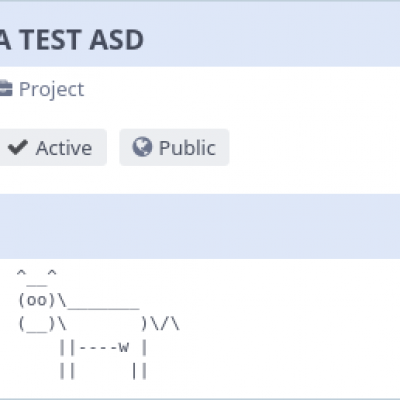Click the word Active in the badge
This screenshot has width=400, height=400.
(64, 148)
